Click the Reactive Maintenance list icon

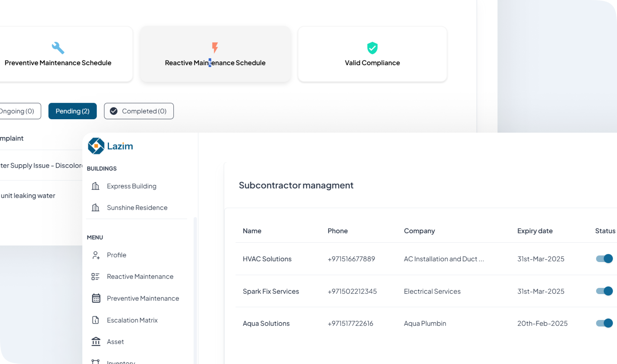95,277
